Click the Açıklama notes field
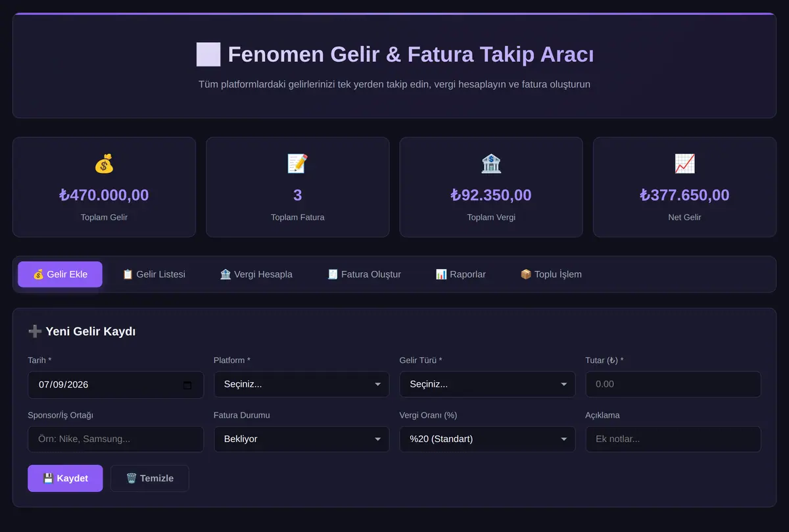The height and width of the screenshot is (532, 789). pos(673,439)
